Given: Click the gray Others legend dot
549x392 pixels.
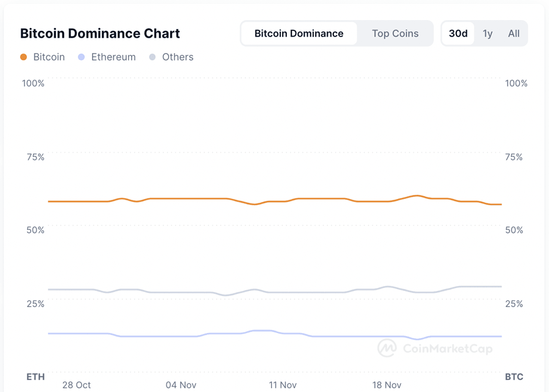Looking at the screenshot, I should [152, 57].
